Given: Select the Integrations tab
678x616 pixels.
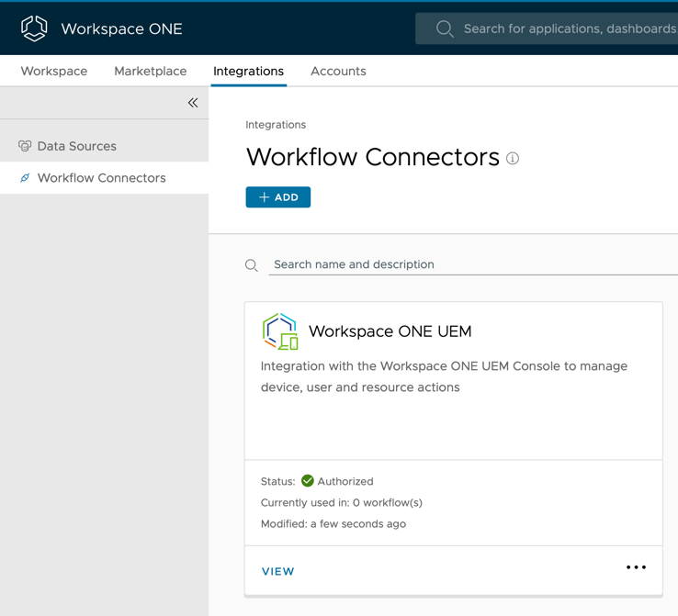Looking at the screenshot, I should [x=248, y=71].
